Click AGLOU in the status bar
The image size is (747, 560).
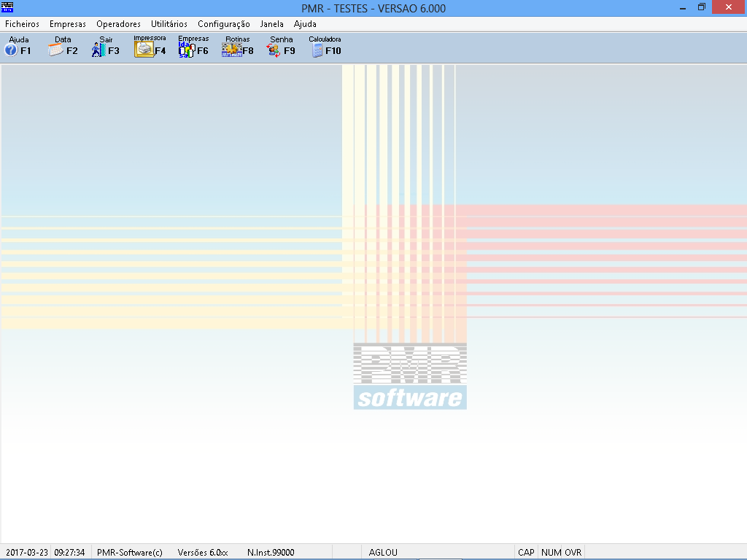pyautogui.click(x=383, y=553)
